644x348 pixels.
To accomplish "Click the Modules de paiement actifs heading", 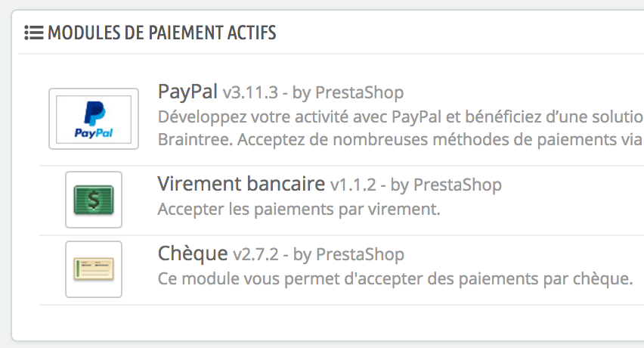I will coord(162,33).
